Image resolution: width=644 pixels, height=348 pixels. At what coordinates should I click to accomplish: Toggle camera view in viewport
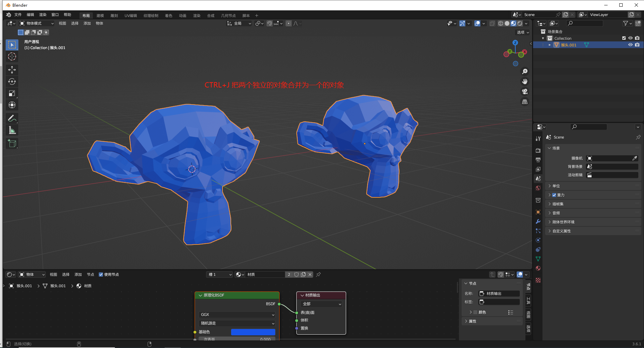[525, 92]
